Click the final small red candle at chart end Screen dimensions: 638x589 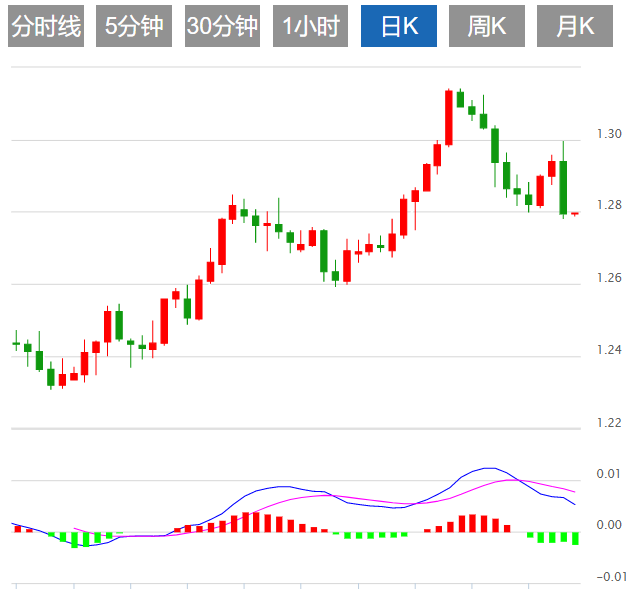(575, 214)
